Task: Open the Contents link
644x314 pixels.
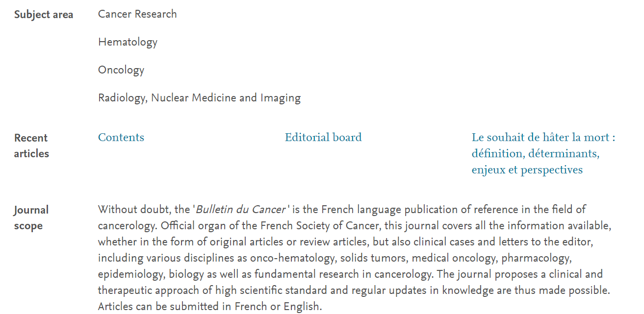Action: [x=121, y=137]
